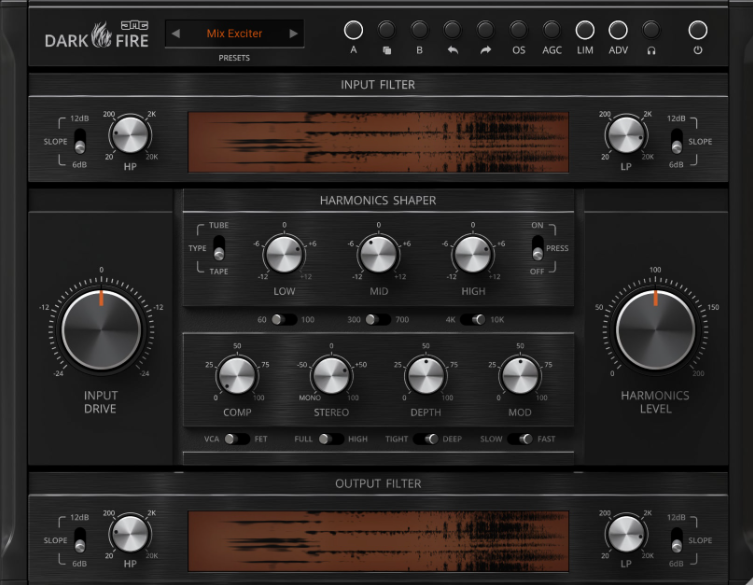Go to previous preset with left arrow

[x=176, y=34]
